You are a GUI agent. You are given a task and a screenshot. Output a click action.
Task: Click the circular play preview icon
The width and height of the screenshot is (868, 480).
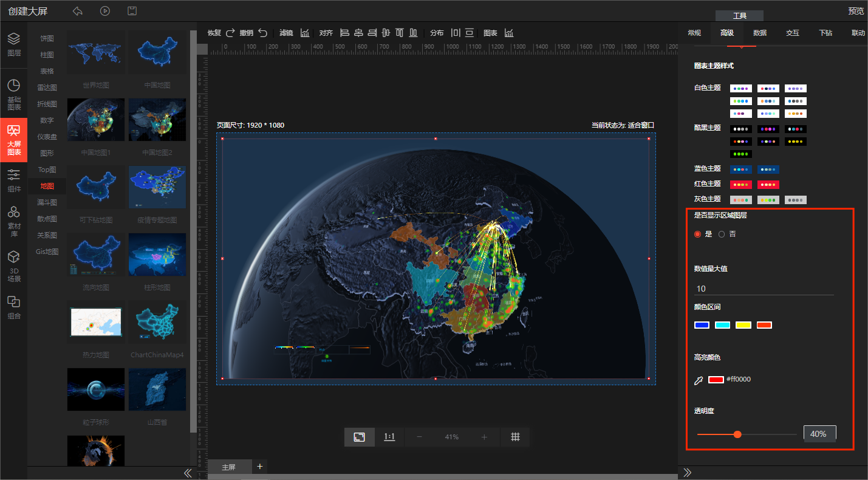tap(104, 11)
